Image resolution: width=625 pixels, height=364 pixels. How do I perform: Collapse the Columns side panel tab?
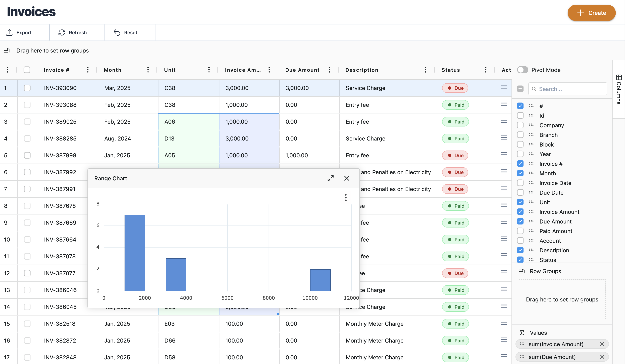(619, 89)
